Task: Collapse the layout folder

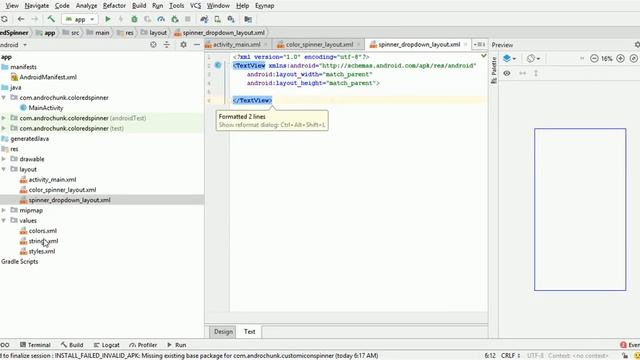Action: (x=4, y=169)
